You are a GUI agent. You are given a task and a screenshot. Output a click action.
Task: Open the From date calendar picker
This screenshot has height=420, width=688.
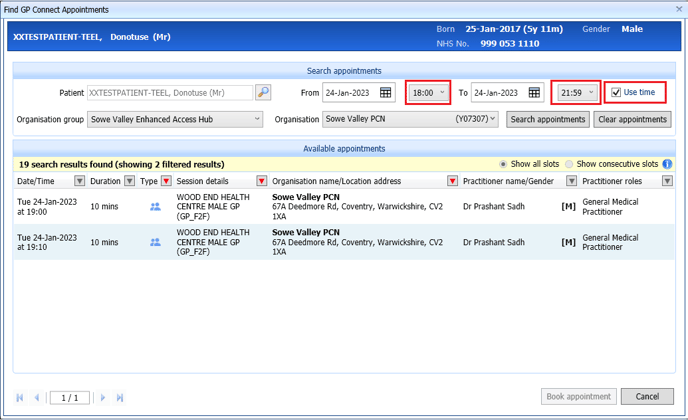[386, 93]
